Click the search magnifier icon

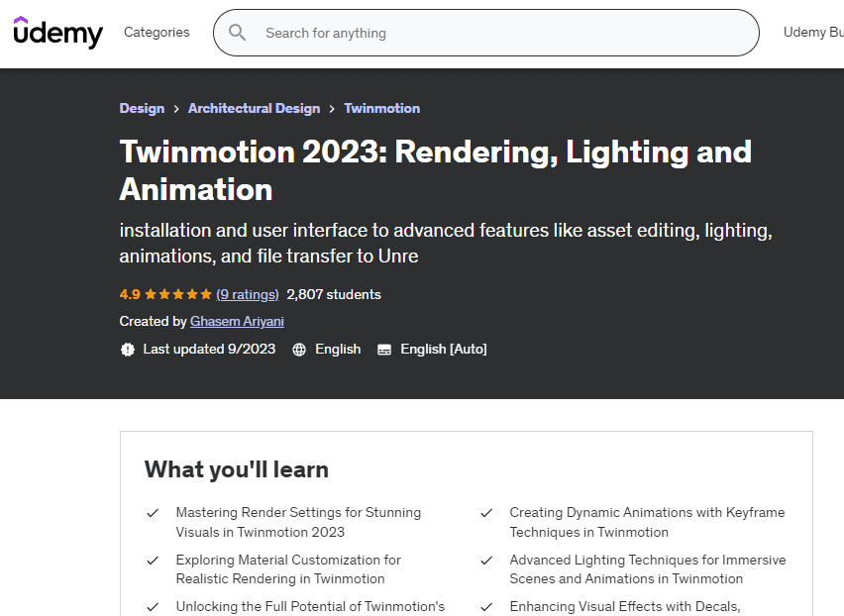click(x=238, y=33)
